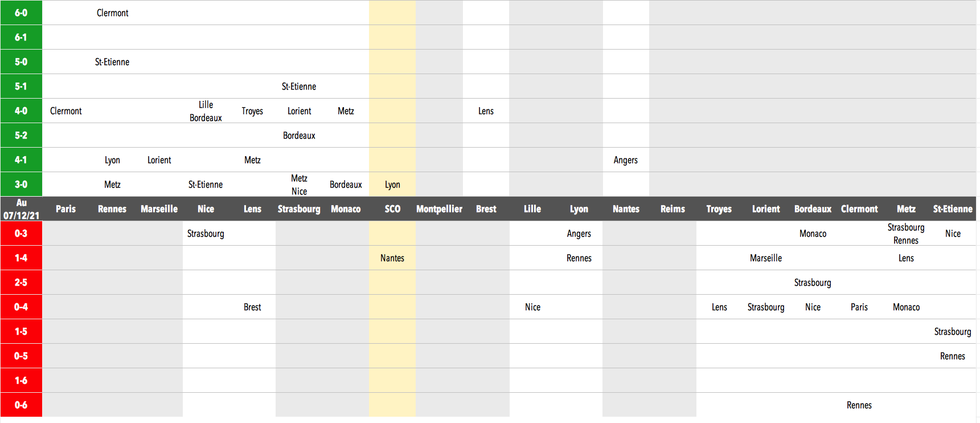Click the green 5-2 score label
This screenshot has width=980, height=423.
[x=21, y=136]
